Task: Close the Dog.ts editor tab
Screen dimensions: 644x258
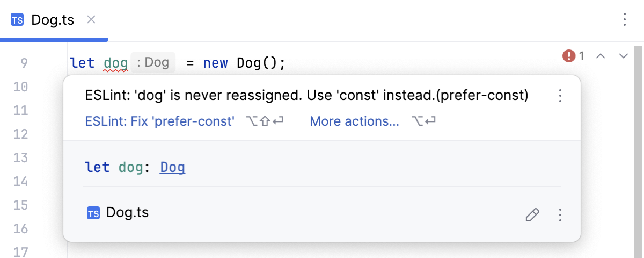Action: tap(91, 20)
